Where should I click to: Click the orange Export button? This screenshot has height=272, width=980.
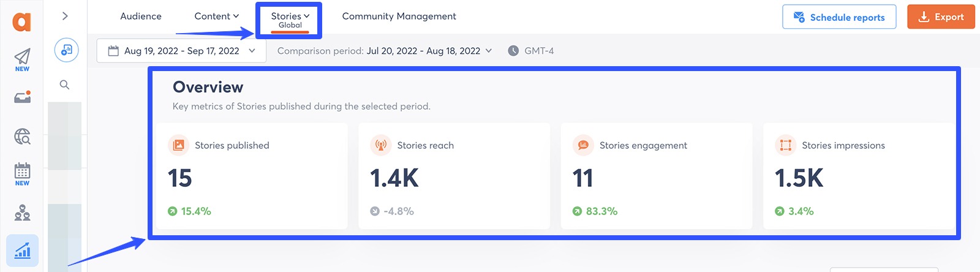940,17
